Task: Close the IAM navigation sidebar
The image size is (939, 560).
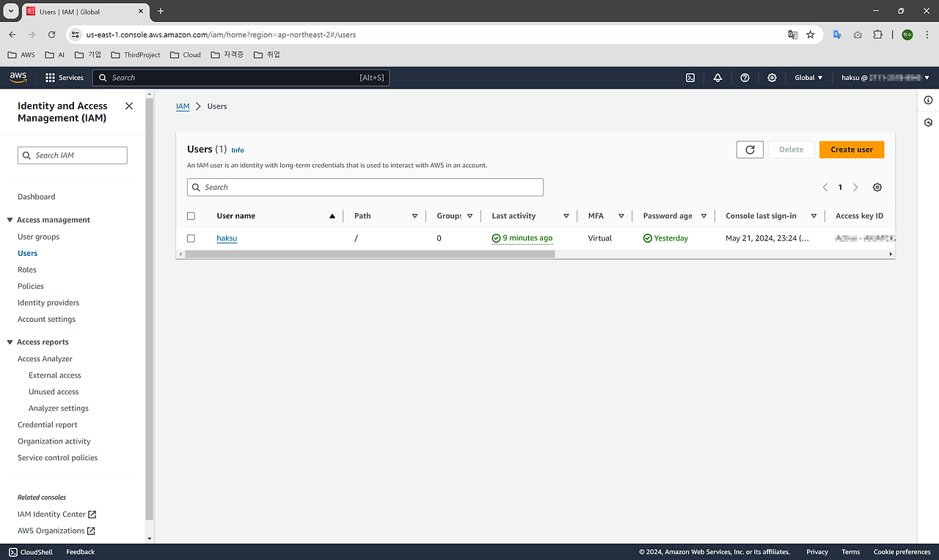Action: (129, 106)
